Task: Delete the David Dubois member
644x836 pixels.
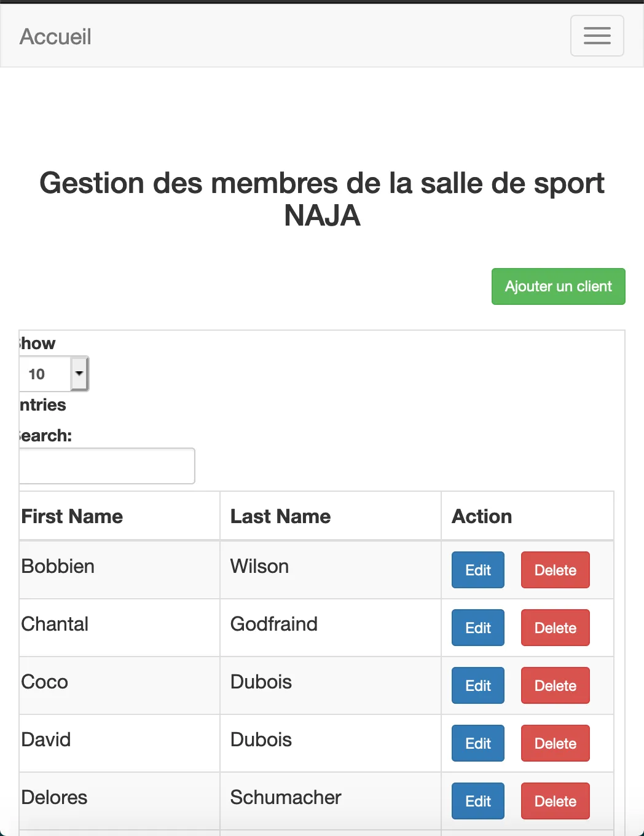Action: click(x=555, y=743)
